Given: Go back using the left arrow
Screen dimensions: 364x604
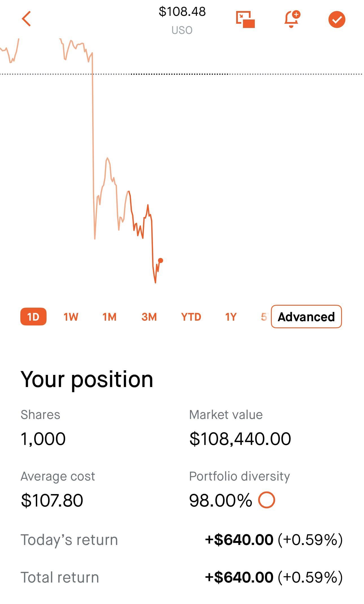Looking at the screenshot, I should click(x=26, y=19).
